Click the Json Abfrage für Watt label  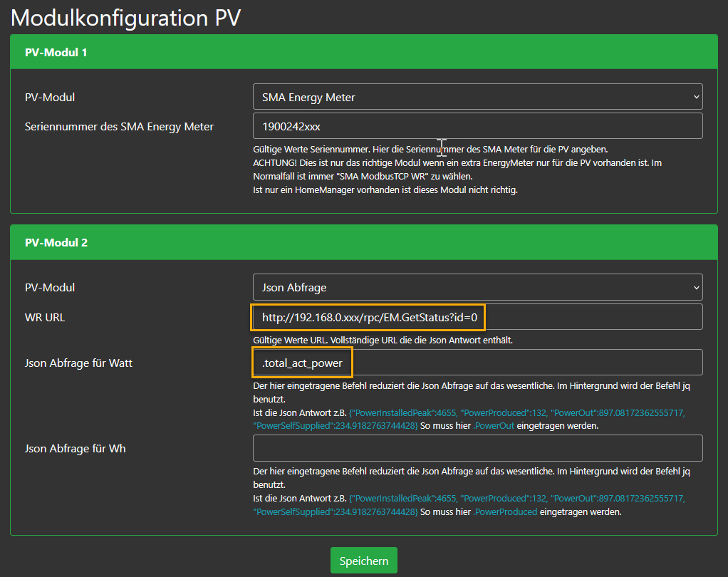click(x=78, y=363)
